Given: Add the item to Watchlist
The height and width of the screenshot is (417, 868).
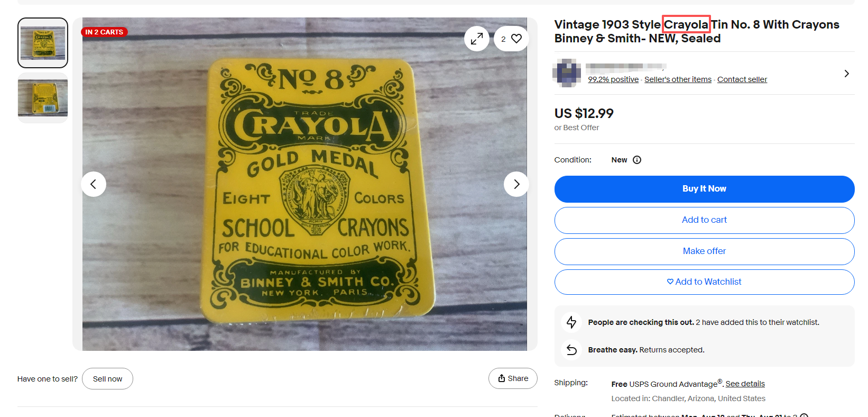Looking at the screenshot, I should point(704,282).
